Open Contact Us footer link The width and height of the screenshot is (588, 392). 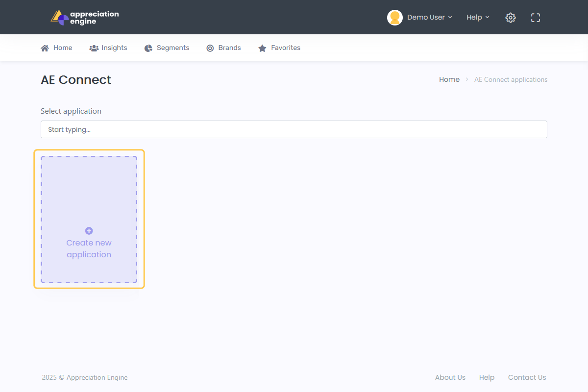[527, 377]
